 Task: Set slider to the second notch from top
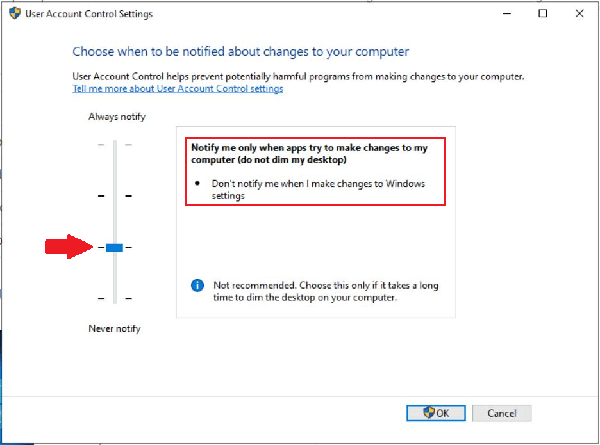(114, 196)
